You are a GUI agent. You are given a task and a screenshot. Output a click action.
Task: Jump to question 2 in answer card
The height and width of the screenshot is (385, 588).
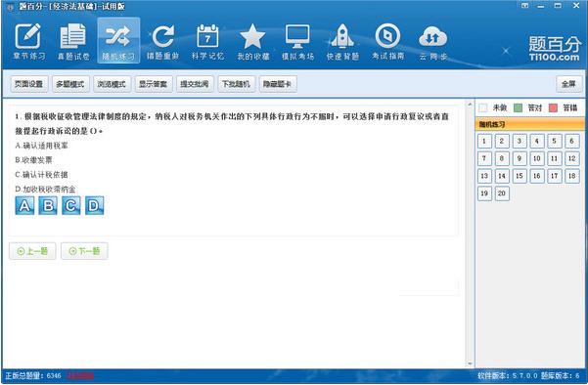click(502, 141)
